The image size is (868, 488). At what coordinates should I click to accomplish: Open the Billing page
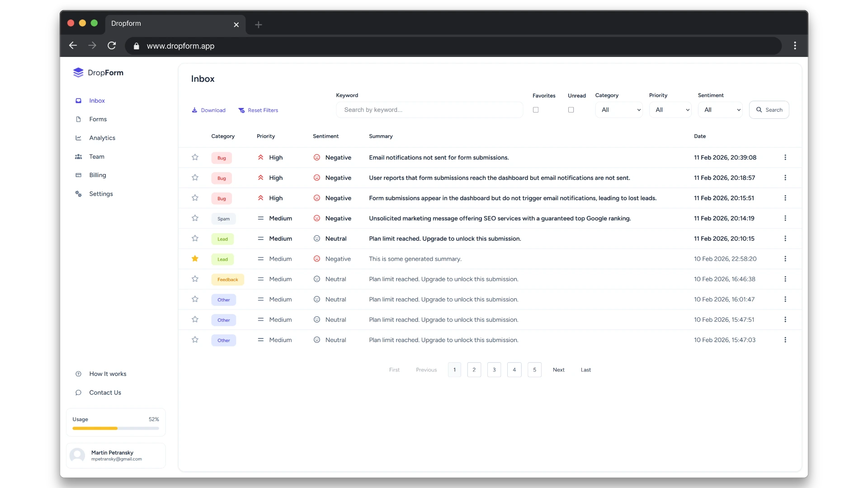96,175
